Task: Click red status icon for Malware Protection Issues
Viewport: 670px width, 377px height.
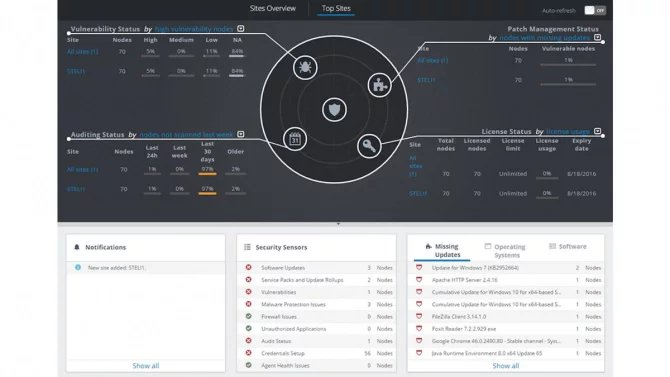Action: (248, 304)
